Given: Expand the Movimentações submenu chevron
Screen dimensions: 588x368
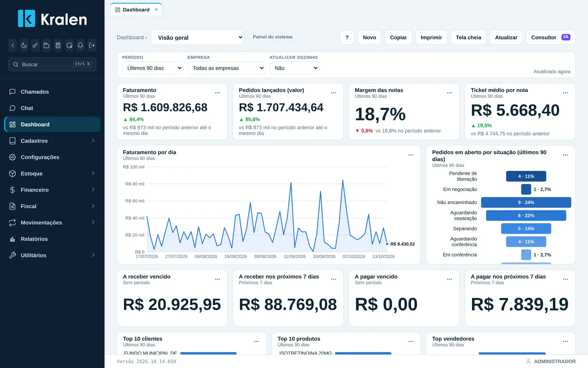Looking at the screenshot, I should [x=93, y=222].
